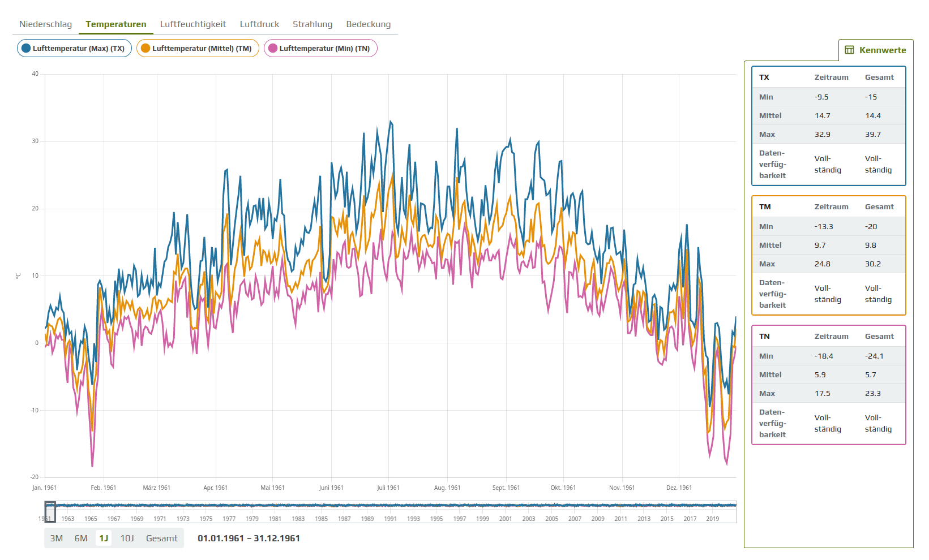Click the Kennwerte table icon
This screenshot has width=929, height=560.
point(849,50)
